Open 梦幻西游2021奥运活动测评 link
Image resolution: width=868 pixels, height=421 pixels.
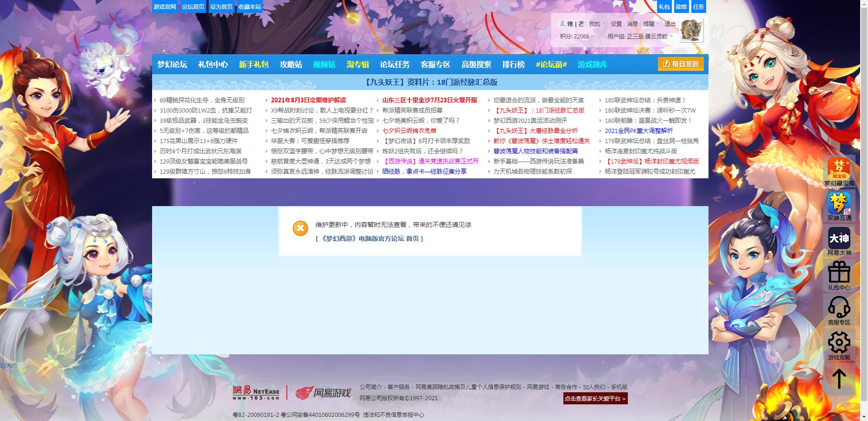tap(530, 120)
